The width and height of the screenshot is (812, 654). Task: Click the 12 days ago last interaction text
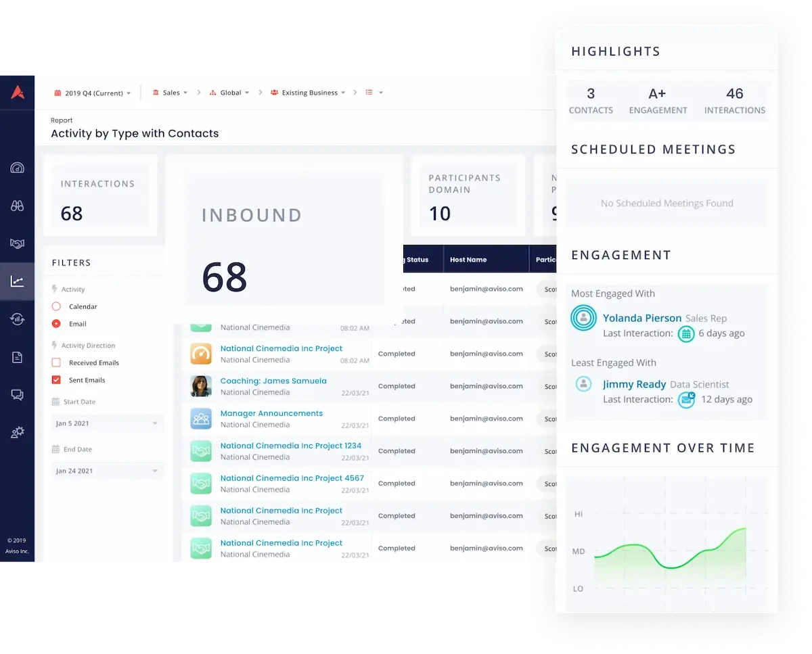[727, 400]
